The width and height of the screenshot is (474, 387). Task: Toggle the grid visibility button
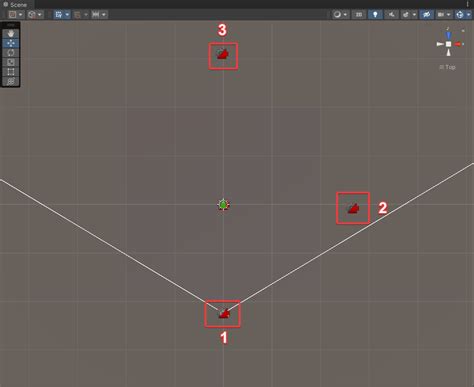point(59,14)
